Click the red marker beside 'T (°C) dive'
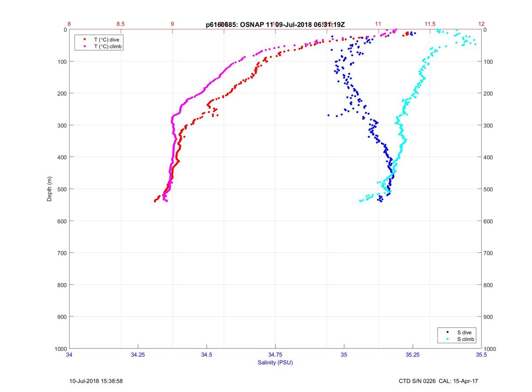 pos(84,40)
